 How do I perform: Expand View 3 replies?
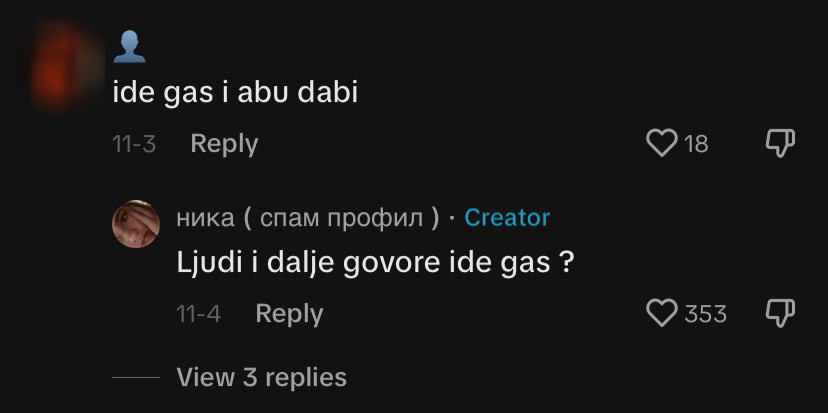261,377
